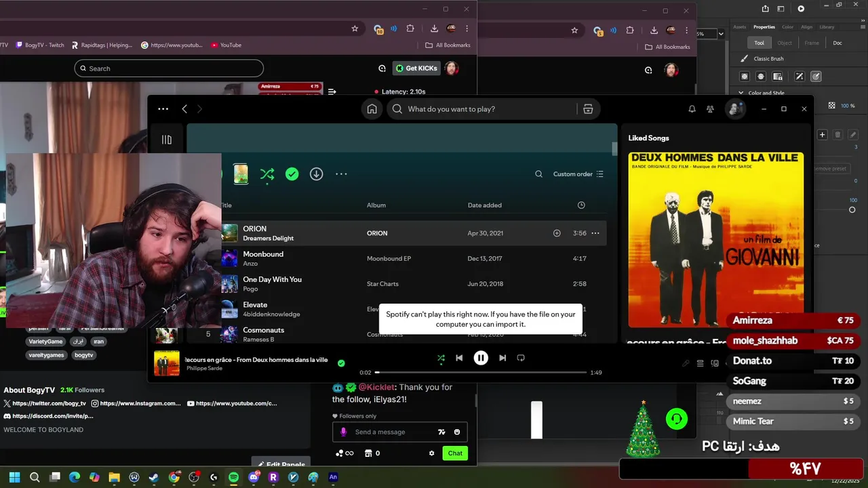Add ORION to liked songs plus icon
Image resolution: width=868 pixels, height=488 pixels.
pyautogui.click(x=557, y=233)
